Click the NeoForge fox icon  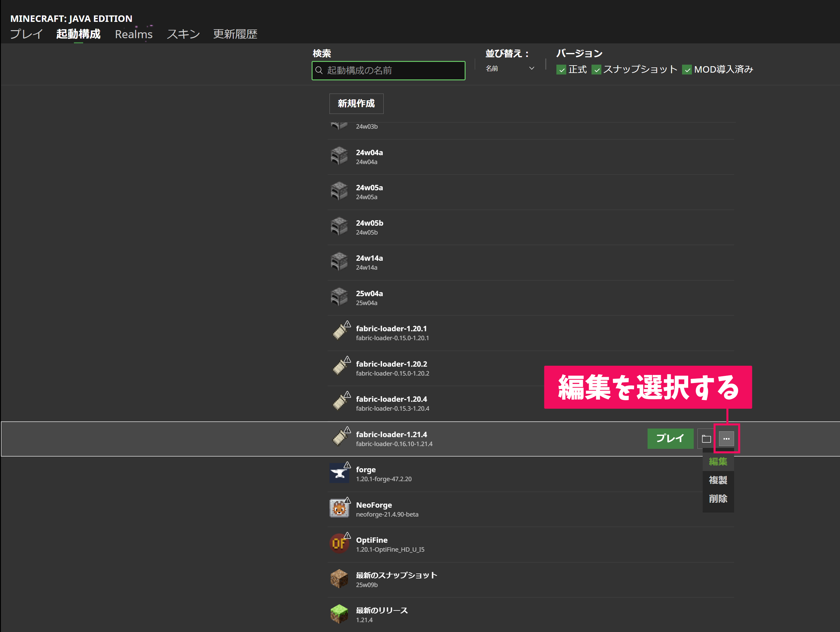[x=339, y=509]
